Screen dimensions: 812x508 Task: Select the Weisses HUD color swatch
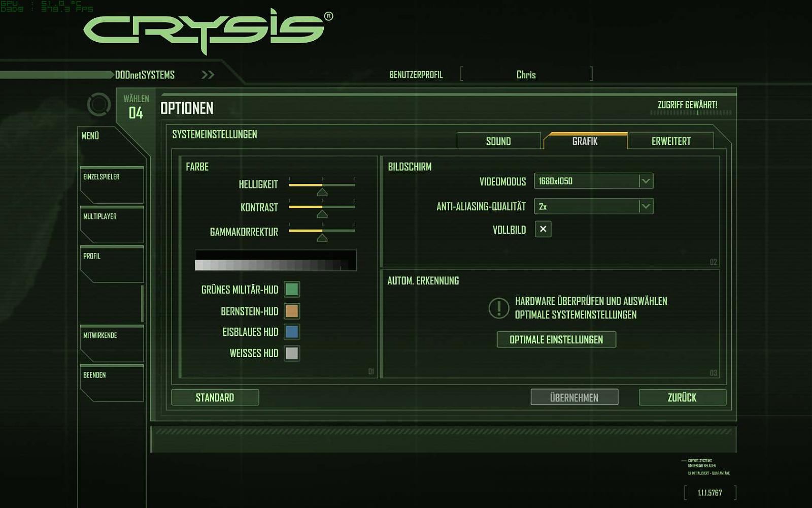292,353
